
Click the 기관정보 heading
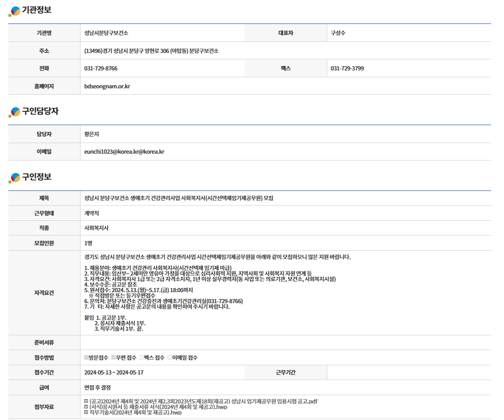point(37,10)
